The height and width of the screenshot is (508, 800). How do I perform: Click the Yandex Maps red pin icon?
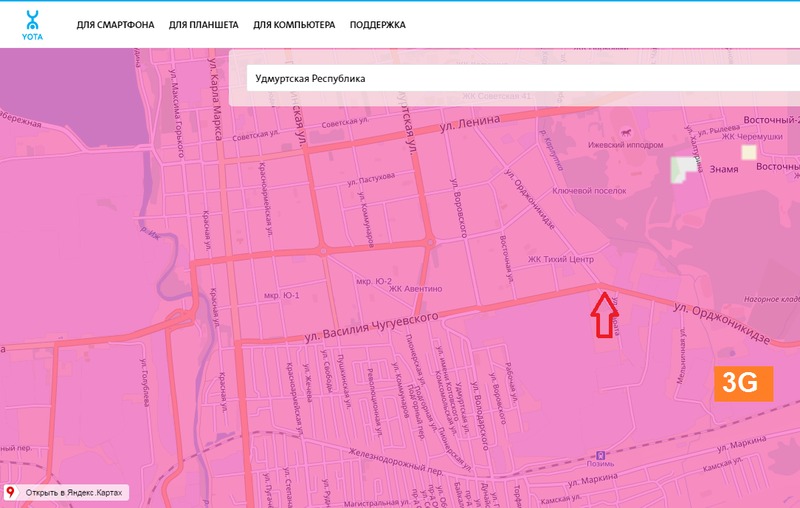[x=10, y=492]
